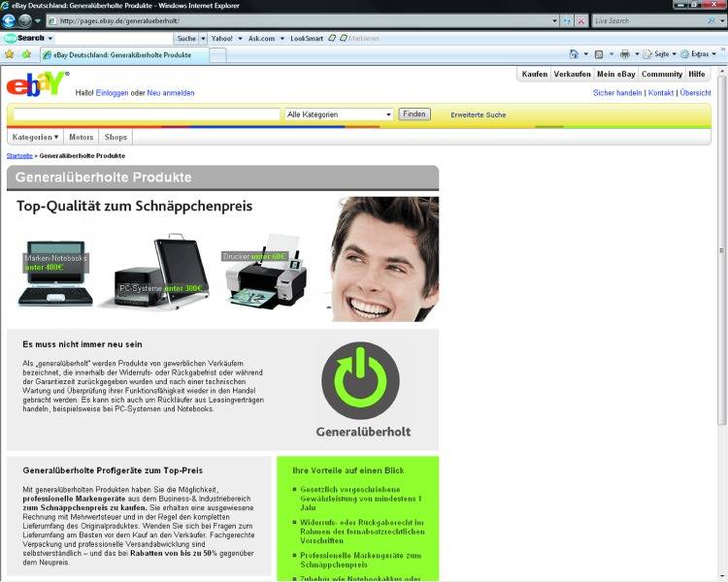Screen dimensions: 728x582
Task: Open the Alle Kategorien dropdown
Action: pos(339,114)
